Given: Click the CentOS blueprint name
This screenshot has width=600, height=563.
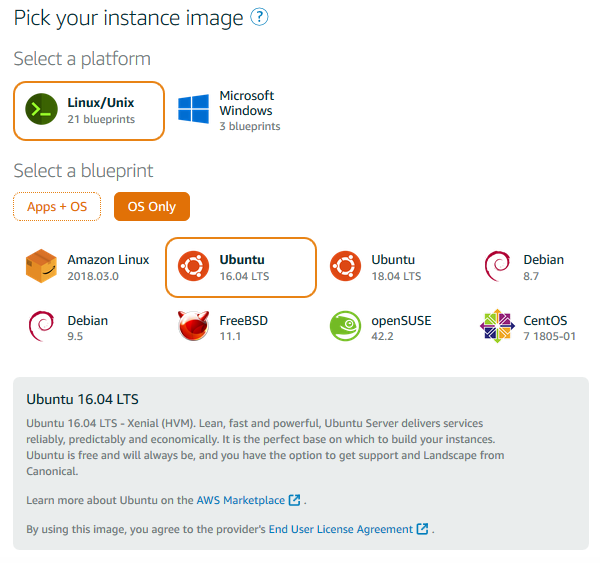Looking at the screenshot, I should tap(545, 320).
